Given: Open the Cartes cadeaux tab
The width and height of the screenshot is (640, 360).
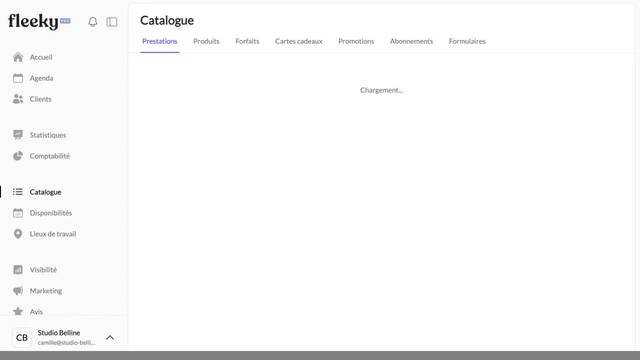Looking at the screenshot, I should pos(298,41).
